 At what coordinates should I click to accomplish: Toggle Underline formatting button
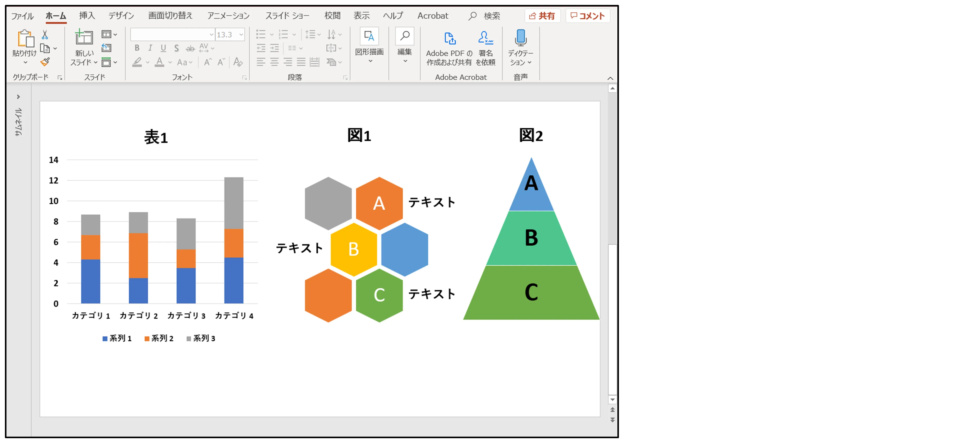point(163,48)
